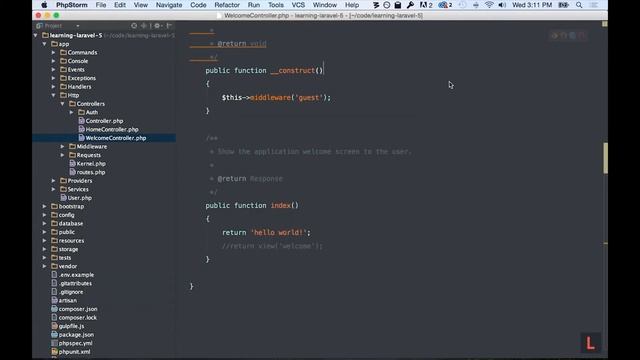Expand the Middleware folder
Image resolution: width=640 pixels, height=360 pixels.
(62, 147)
